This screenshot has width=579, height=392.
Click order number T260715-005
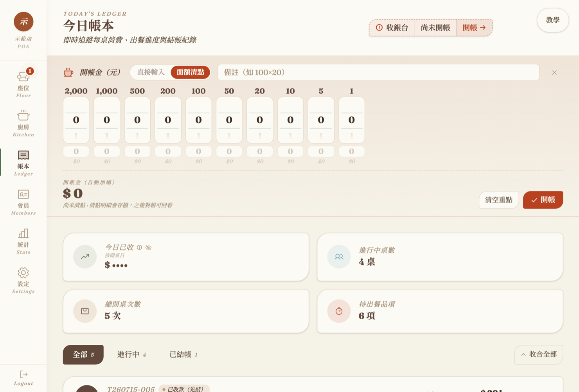coord(131,389)
